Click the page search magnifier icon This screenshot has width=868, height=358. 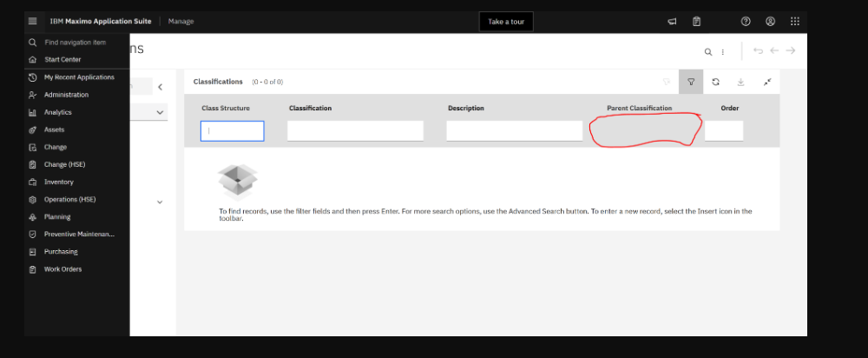pyautogui.click(x=708, y=52)
